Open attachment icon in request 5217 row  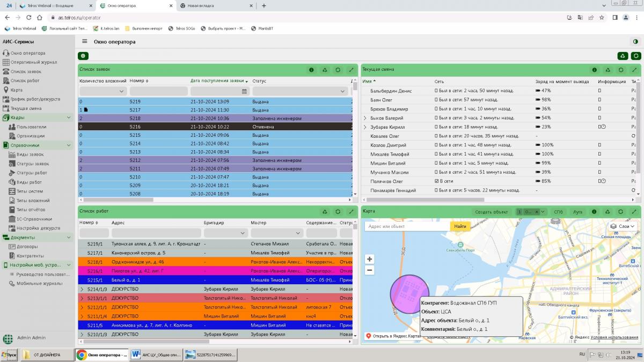pyautogui.click(x=85, y=109)
